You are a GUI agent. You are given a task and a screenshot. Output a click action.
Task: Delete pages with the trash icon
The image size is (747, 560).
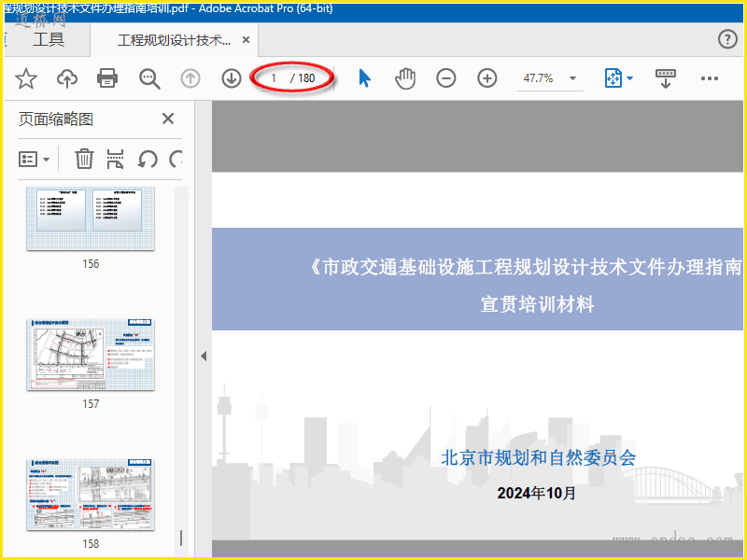point(84,159)
